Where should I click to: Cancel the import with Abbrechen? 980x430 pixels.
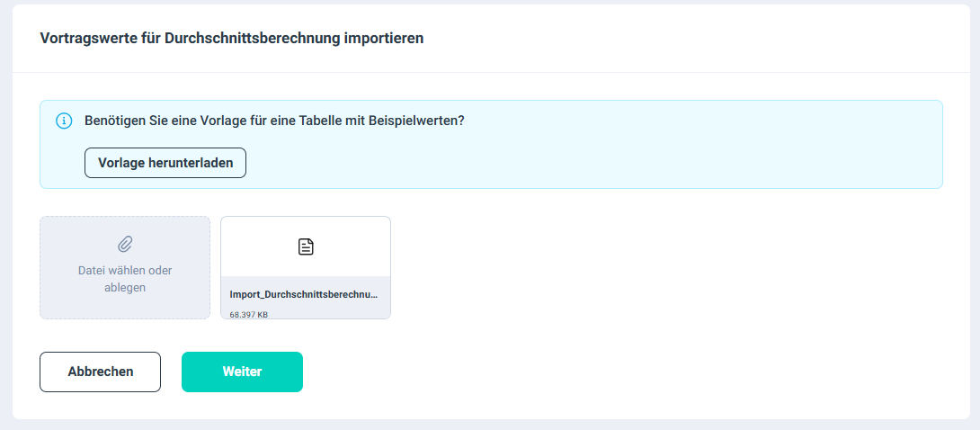coord(101,372)
